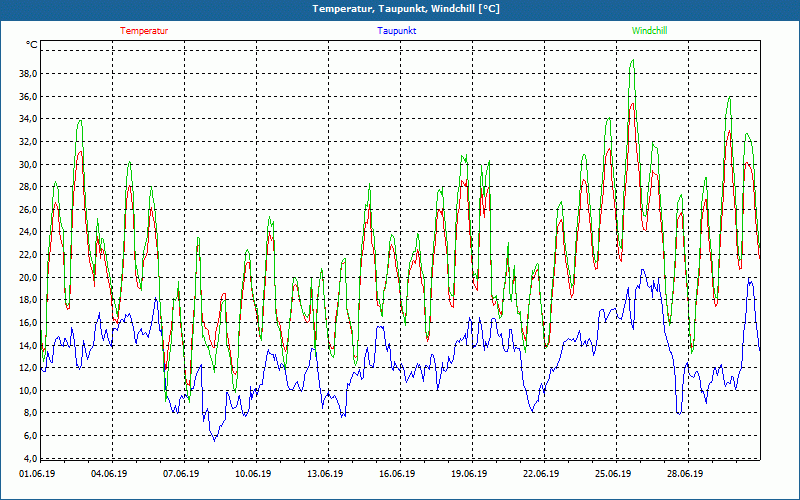Viewport: 800px width, 500px height.
Task: Click the 30,0 y-axis value
Action: [x=28, y=164]
